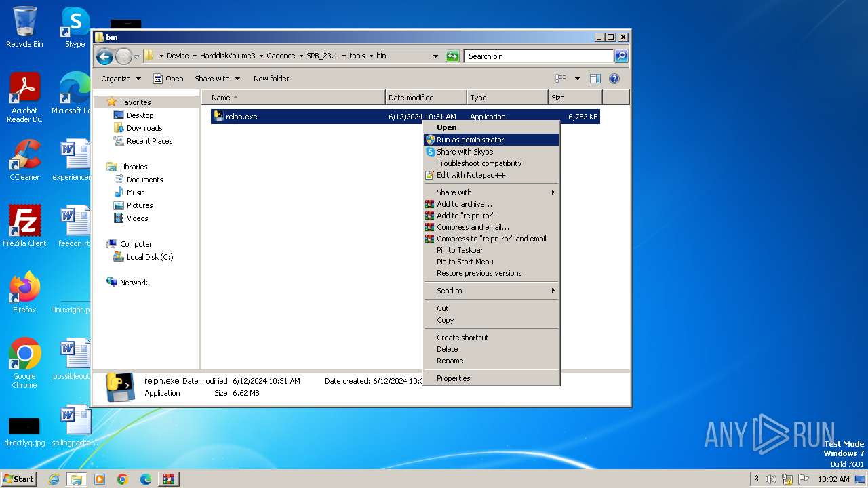Click the volume speaker tray icon
This screenshot has height=488, width=868.
(771, 479)
